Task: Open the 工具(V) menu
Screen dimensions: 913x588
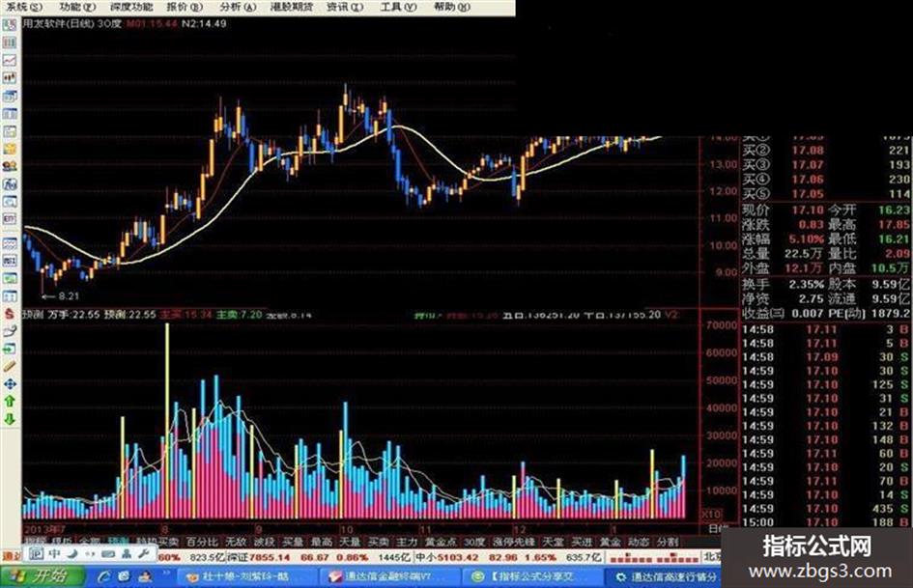Action: [x=398, y=7]
